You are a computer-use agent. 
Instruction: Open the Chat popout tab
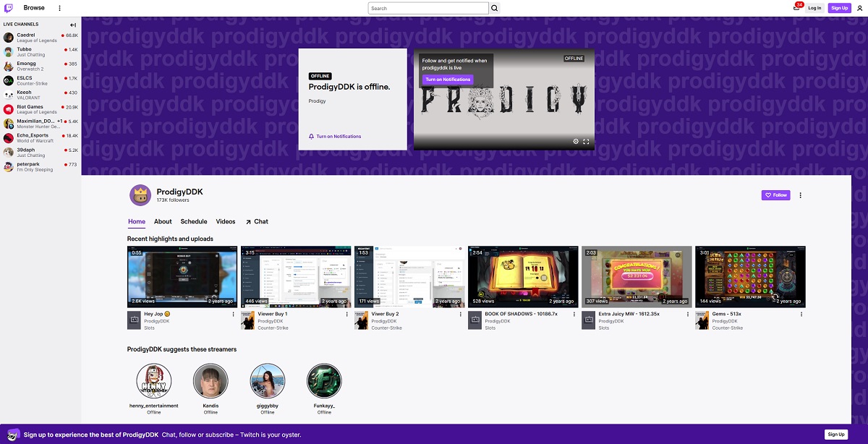click(x=257, y=221)
